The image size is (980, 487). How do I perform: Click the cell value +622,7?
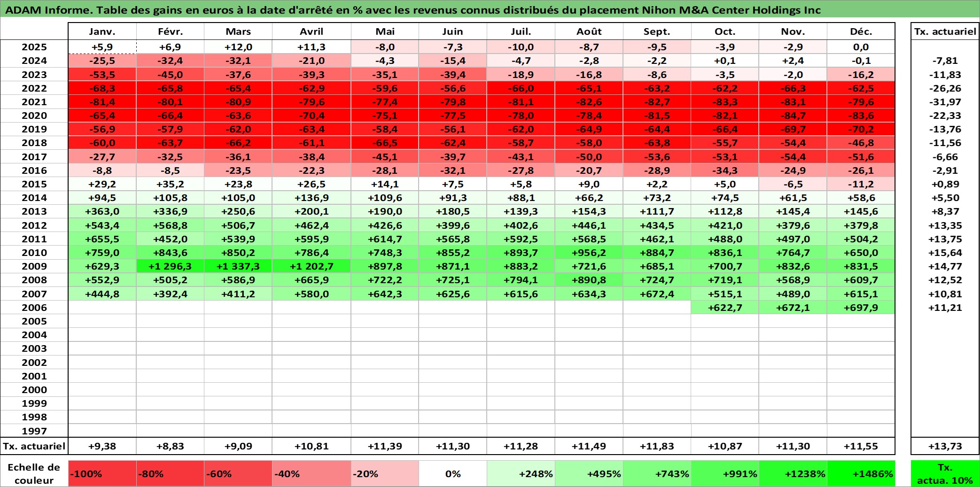[725, 308]
